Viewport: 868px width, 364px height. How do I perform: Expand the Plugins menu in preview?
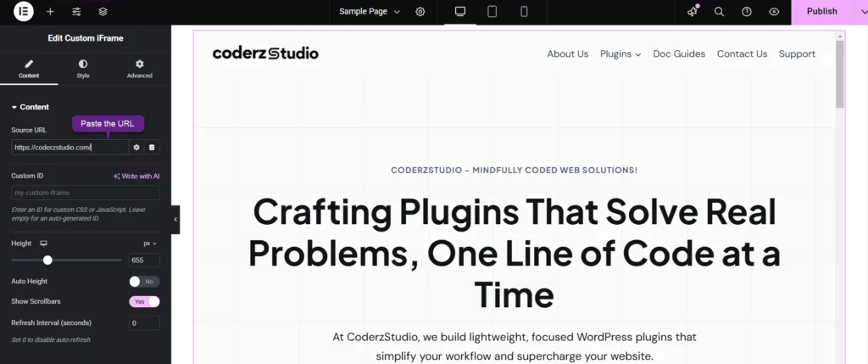[x=620, y=53]
